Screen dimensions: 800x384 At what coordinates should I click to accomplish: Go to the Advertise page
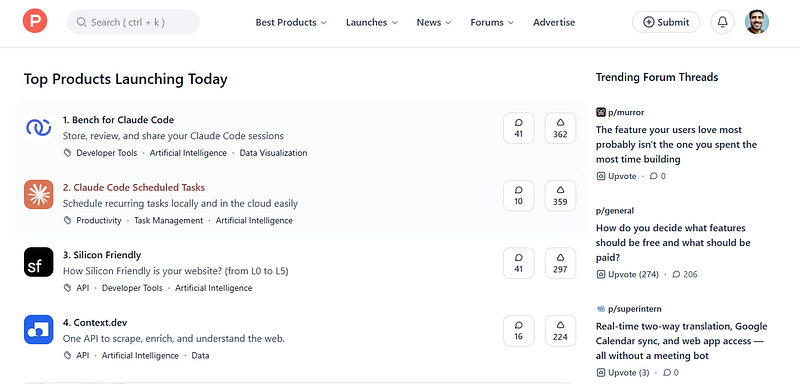coord(554,22)
